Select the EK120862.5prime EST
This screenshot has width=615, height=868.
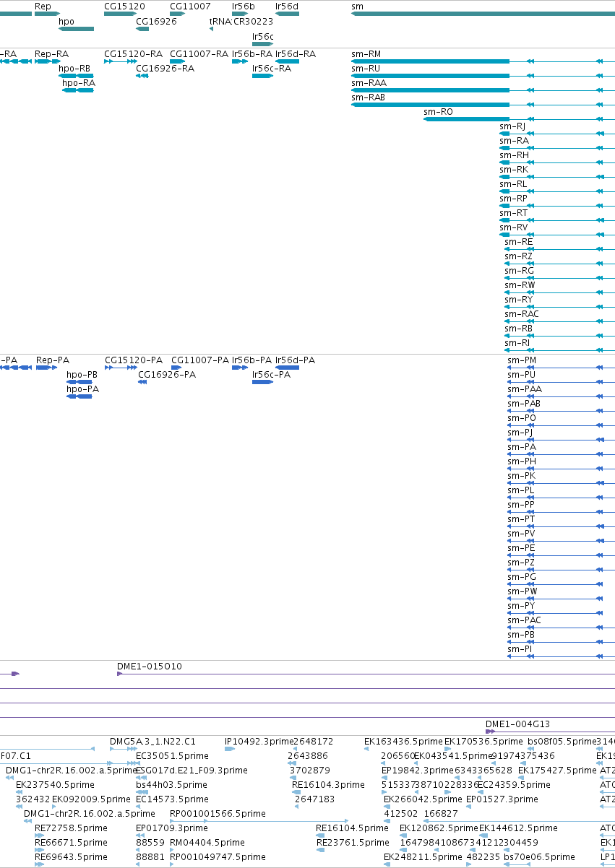pos(403,836)
